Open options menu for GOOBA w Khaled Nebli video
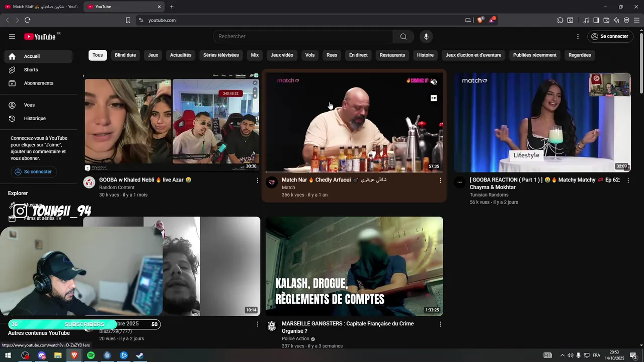This screenshot has height=362, width=644. point(258,180)
